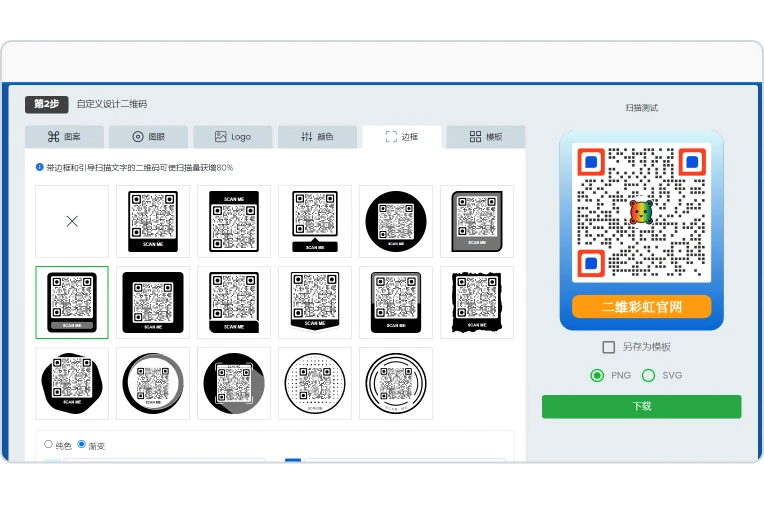This screenshot has width=764, height=506.
Task: Choose SVG download format
Action: point(648,375)
